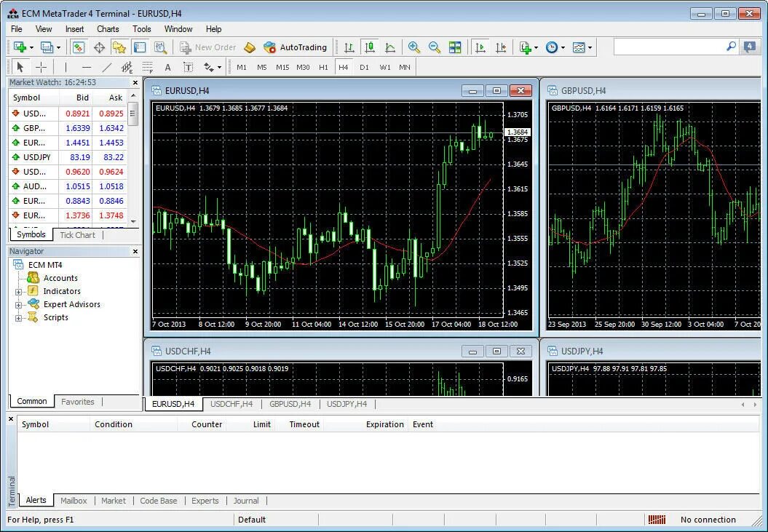Toggle the Navigator folder-star icon
This screenshot has height=532, width=768.
pos(119,47)
